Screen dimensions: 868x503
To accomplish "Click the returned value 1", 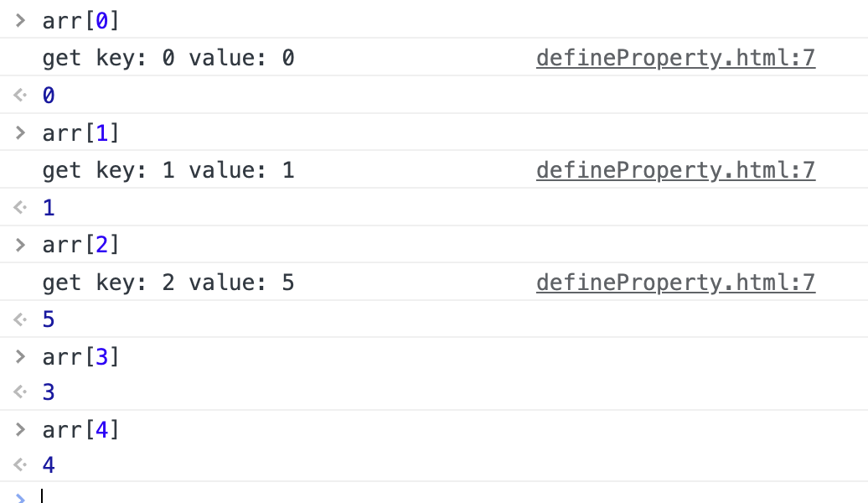I will (x=49, y=208).
